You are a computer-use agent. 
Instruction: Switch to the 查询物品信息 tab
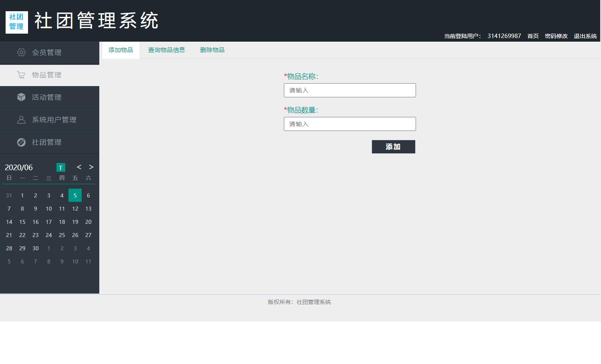[167, 50]
